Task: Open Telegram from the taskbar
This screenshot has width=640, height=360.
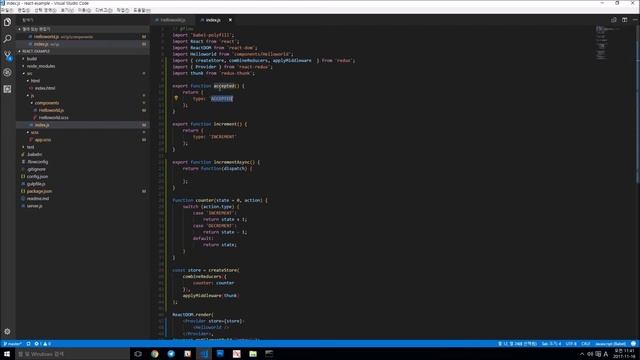Action: 171,354
